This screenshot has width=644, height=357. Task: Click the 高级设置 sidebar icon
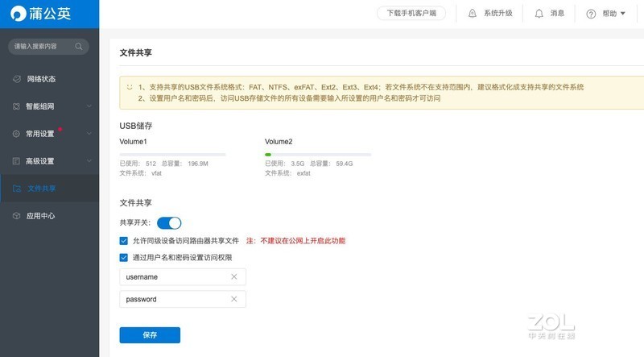(x=16, y=161)
